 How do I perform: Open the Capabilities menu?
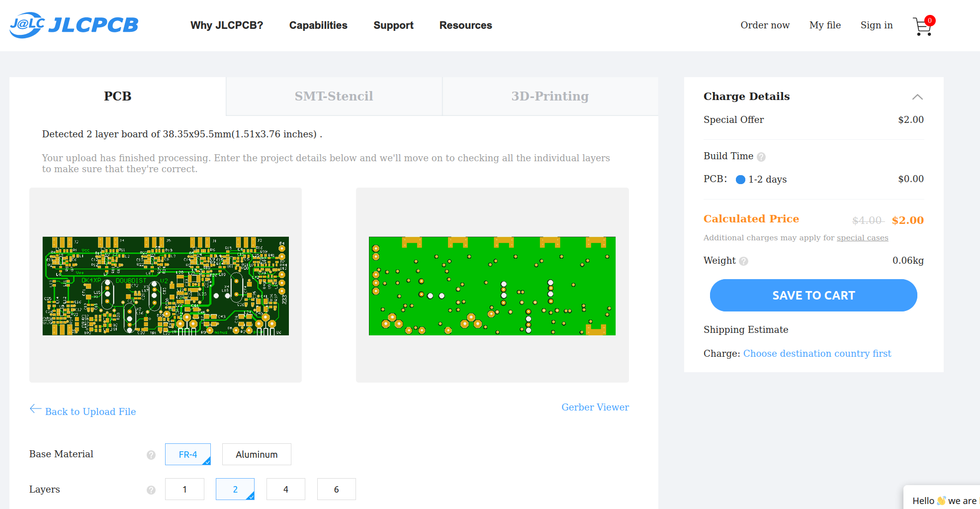pos(318,25)
